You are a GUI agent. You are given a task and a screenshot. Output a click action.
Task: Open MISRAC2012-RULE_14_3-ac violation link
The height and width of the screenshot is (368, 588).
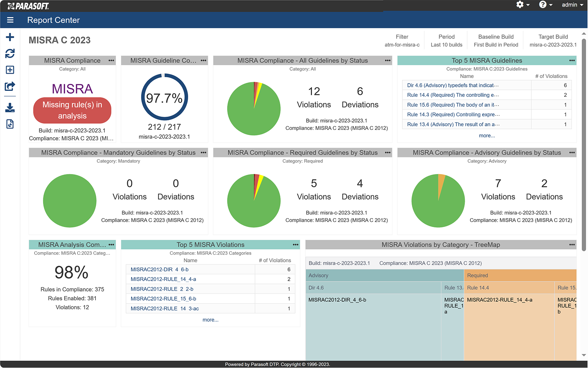coord(165,308)
